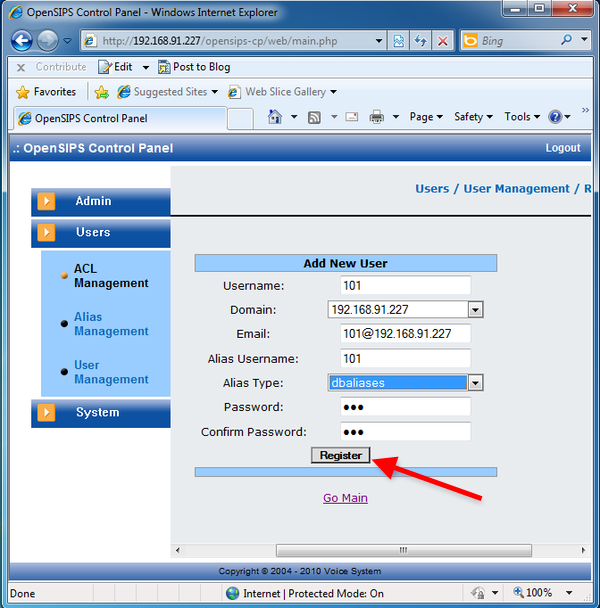Click the Password input field
The image size is (600, 608).
click(406, 407)
